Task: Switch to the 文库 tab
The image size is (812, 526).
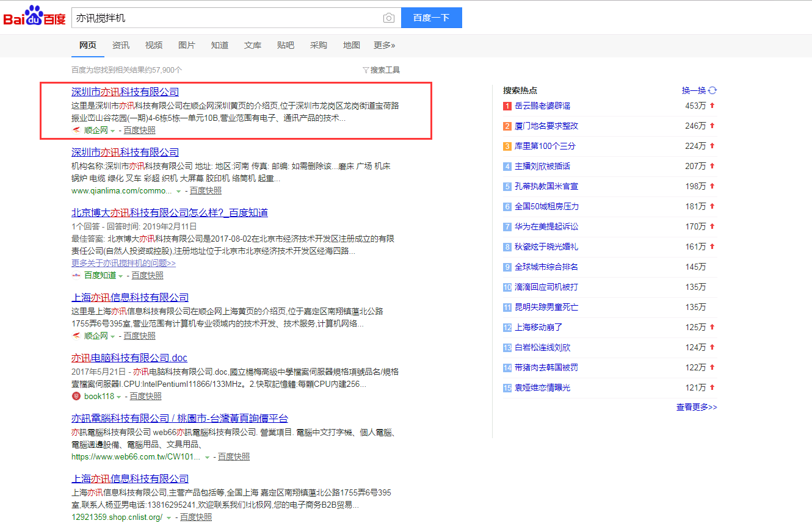Action: click(x=253, y=45)
